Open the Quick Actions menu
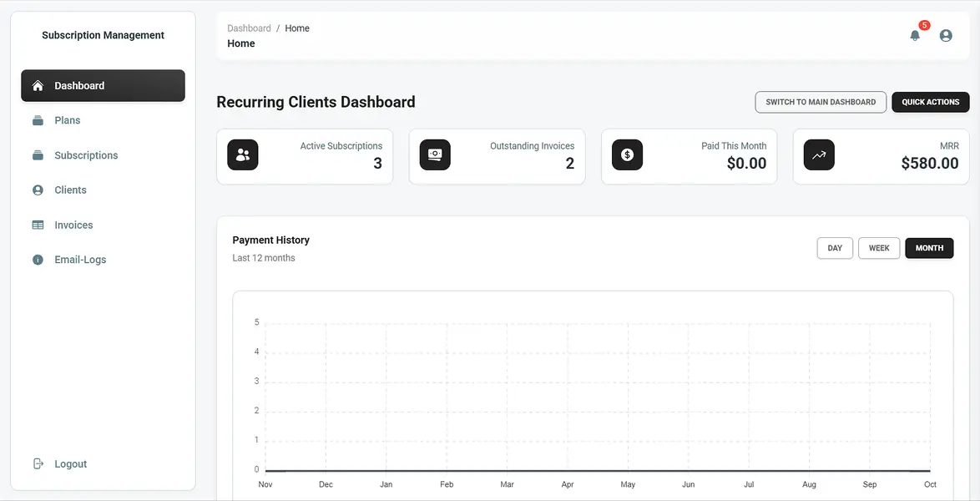 click(930, 102)
